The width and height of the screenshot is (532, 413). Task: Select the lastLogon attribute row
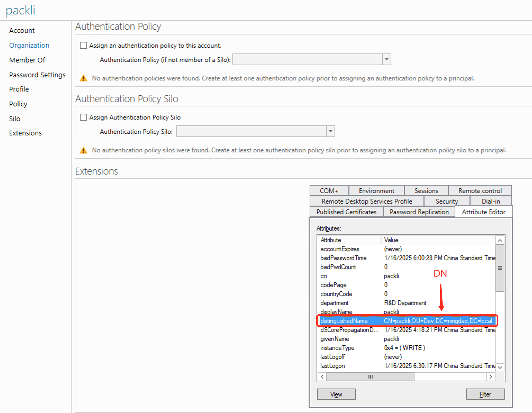(x=407, y=366)
